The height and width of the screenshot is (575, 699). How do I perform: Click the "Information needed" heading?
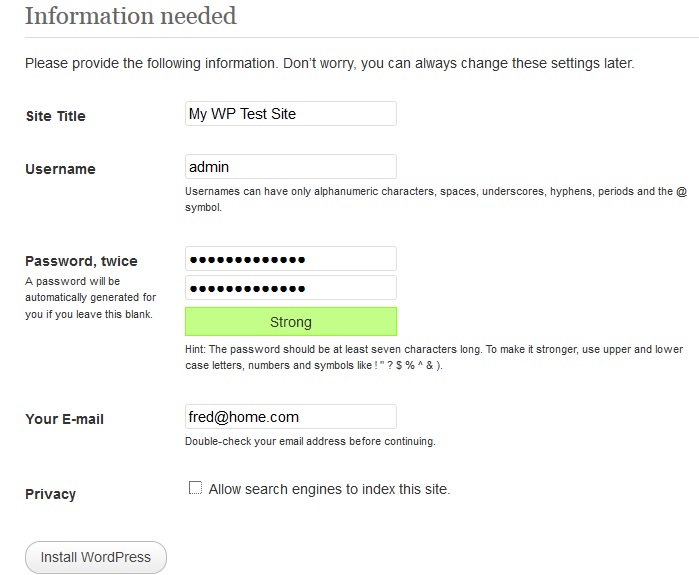130,16
